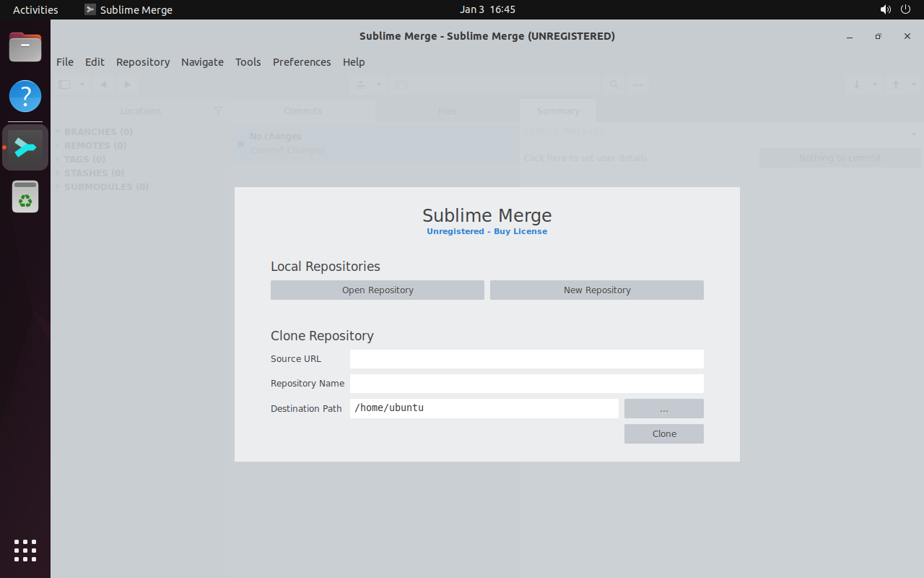Open the pull options dropdown arrow
The height and width of the screenshot is (578, 924).
coord(875,85)
